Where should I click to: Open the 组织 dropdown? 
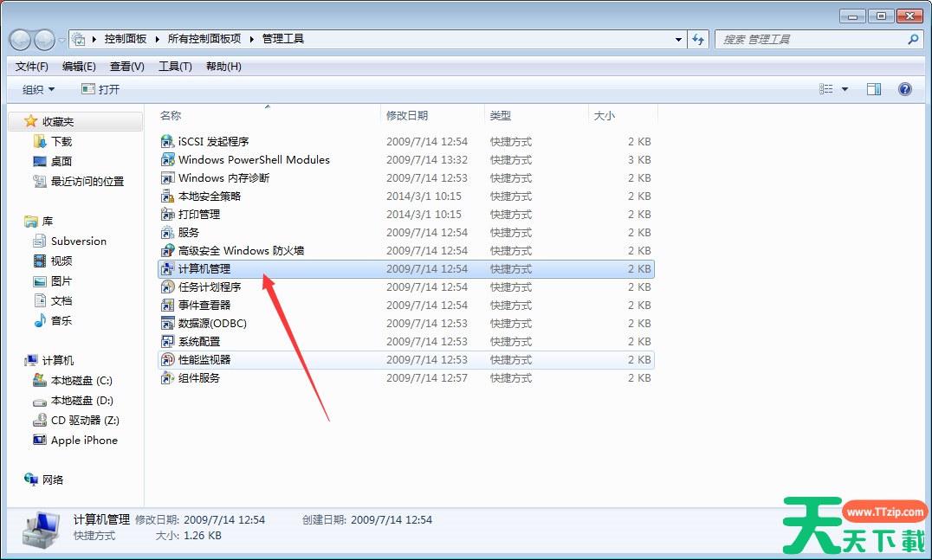tap(38, 89)
